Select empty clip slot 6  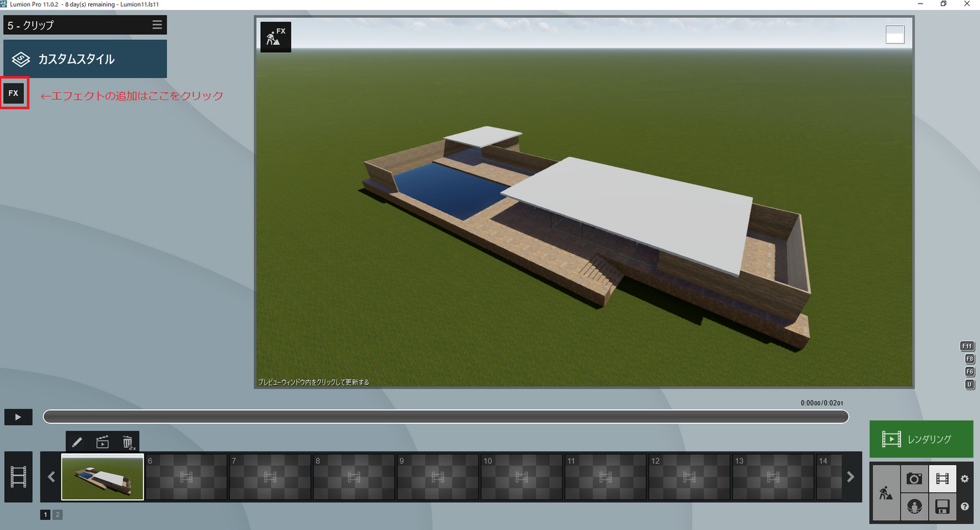[186, 477]
